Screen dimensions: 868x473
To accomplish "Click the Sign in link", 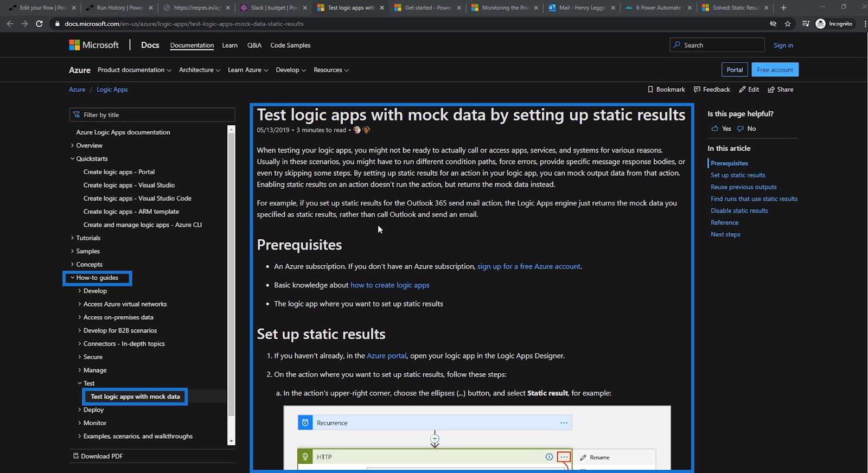I will point(783,46).
